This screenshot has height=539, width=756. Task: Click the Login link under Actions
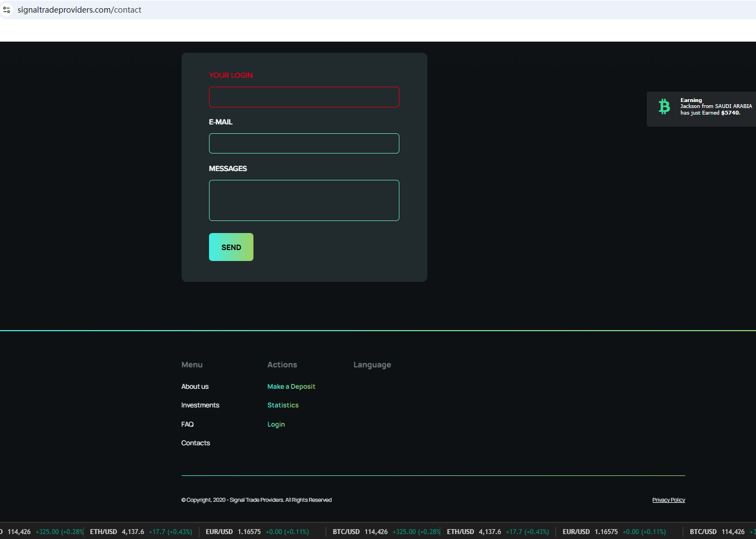pos(276,424)
